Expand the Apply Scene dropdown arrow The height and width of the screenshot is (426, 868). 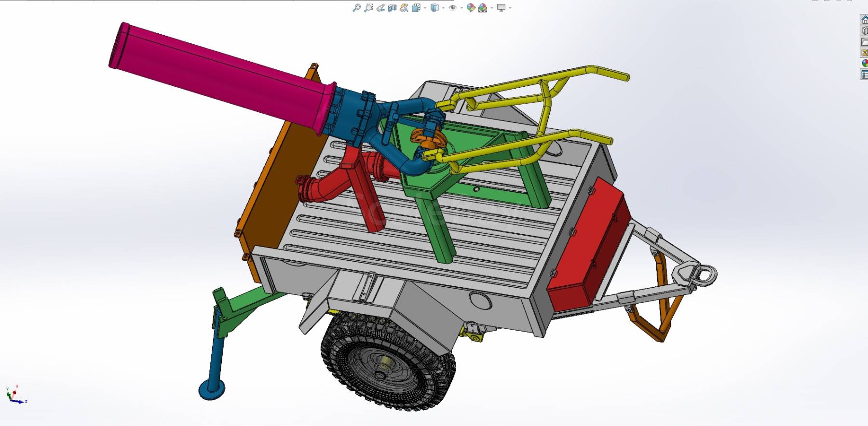pyautogui.click(x=491, y=8)
